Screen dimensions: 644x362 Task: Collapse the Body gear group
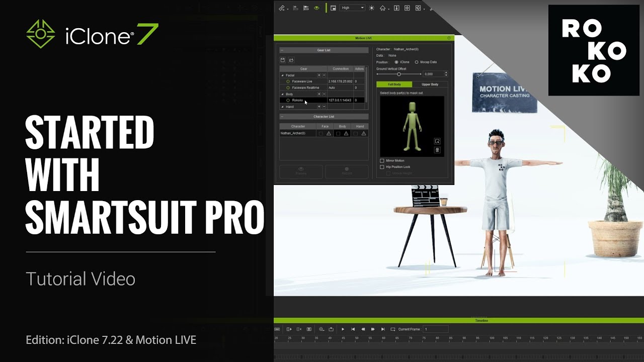282,94
